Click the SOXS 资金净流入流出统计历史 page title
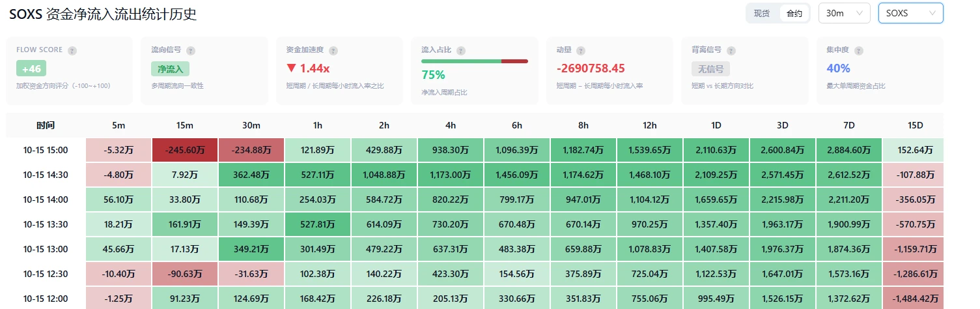Viewport: 980px width, 309px height. point(103,14)
